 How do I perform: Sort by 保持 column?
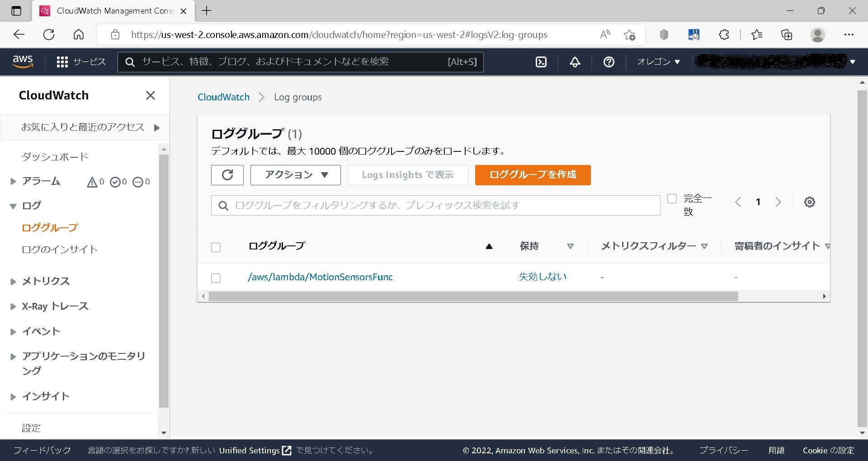(571, 246)
